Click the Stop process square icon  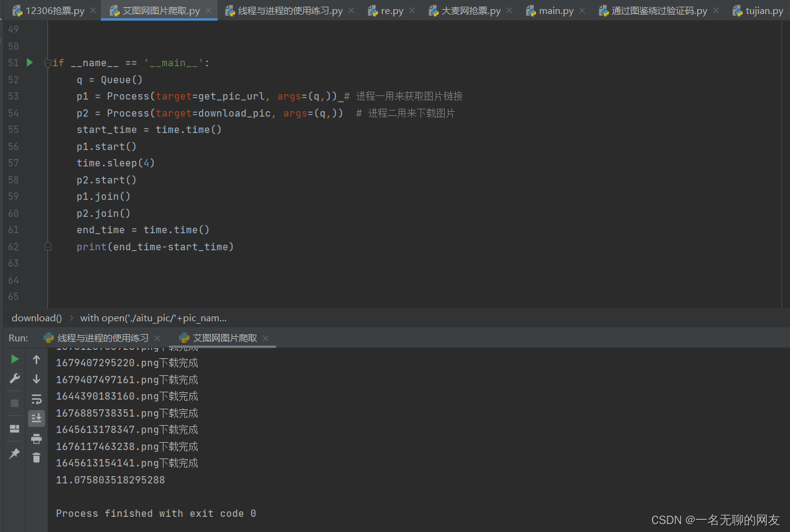pyautogui.click(x=15, y=403)
